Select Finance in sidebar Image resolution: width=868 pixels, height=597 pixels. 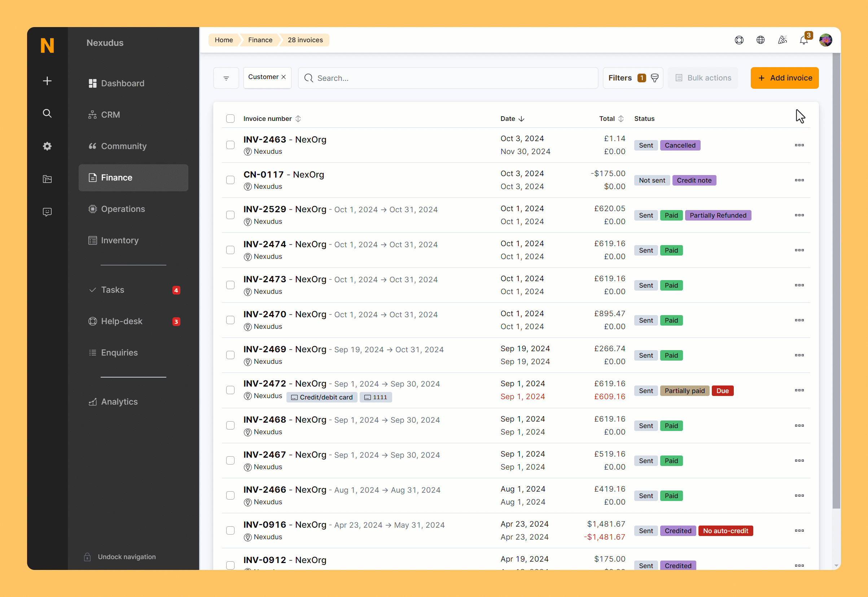click(133, 178)
